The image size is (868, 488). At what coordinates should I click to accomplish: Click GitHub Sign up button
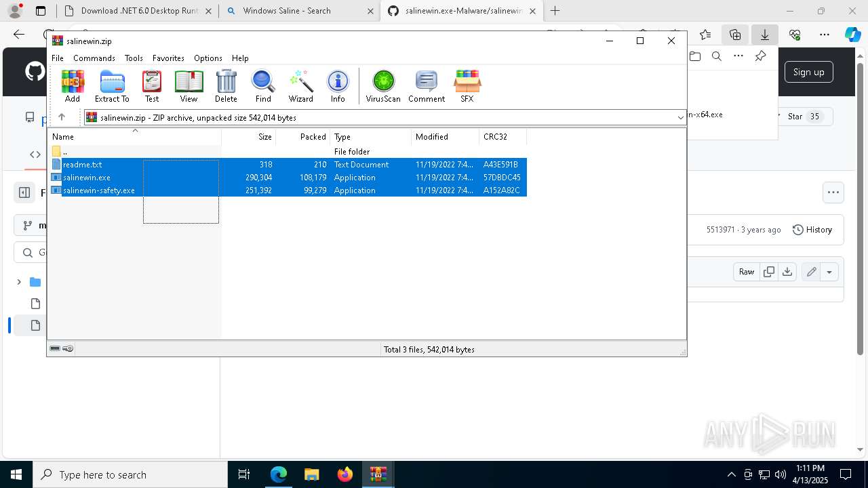pos(808,72)
